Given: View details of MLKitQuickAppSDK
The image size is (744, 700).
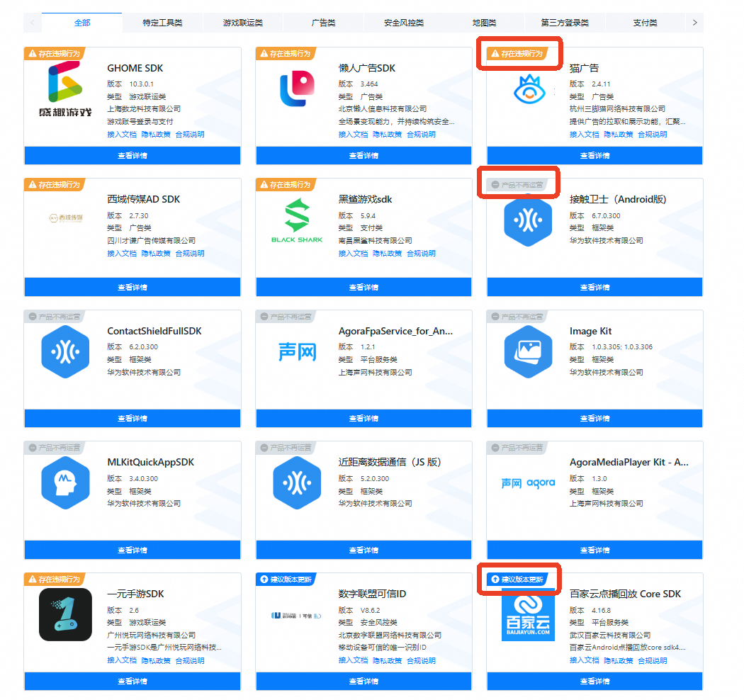Looking at the screenshot, I should (x=133, y=550).
